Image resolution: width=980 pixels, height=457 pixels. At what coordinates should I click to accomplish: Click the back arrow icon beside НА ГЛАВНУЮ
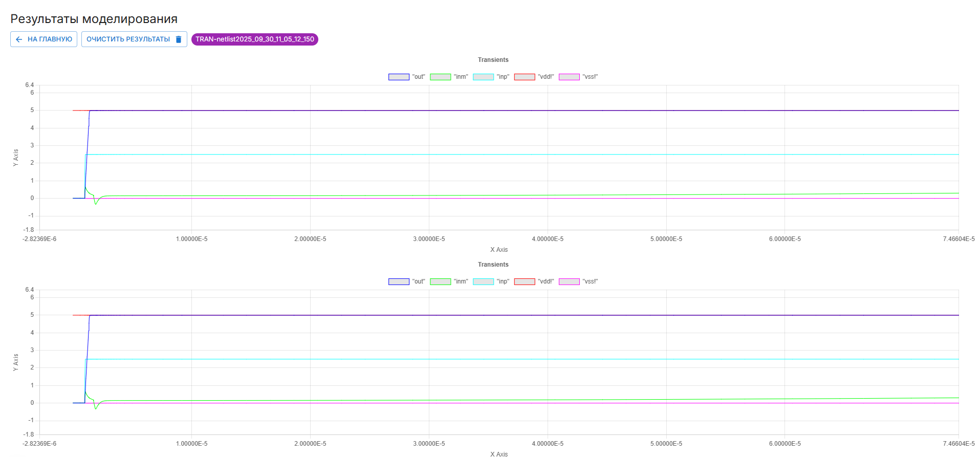pyautogui.click(x=19, y=39)
